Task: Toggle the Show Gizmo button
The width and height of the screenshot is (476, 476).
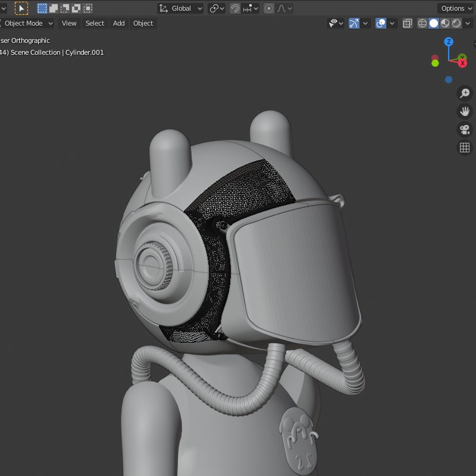Action: (x=354, y=23)
